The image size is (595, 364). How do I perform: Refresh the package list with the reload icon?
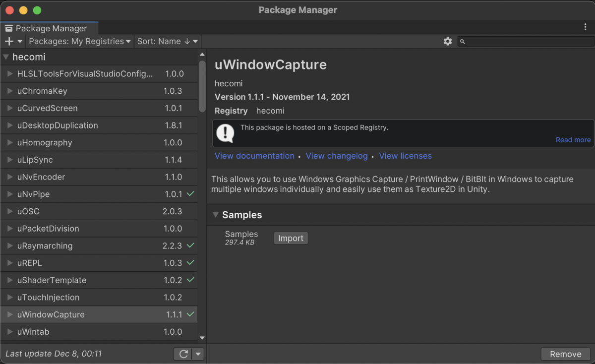coord(183,354)
